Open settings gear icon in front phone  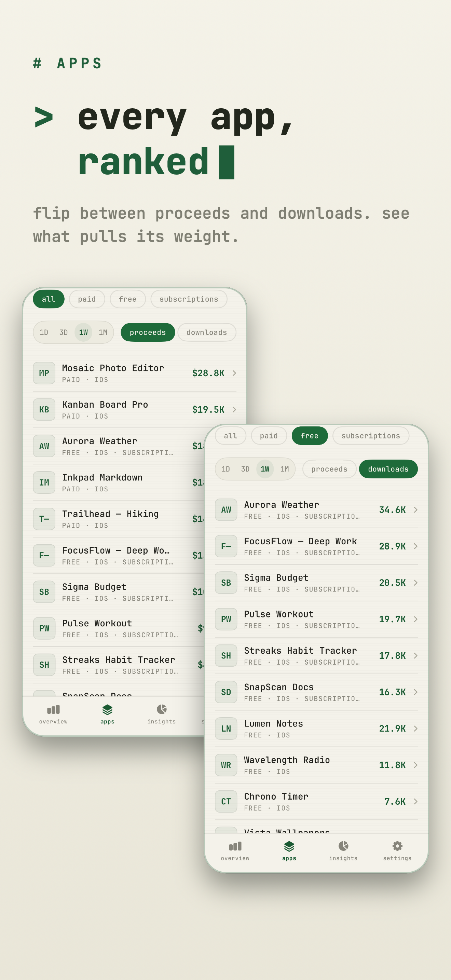[397, 846]
